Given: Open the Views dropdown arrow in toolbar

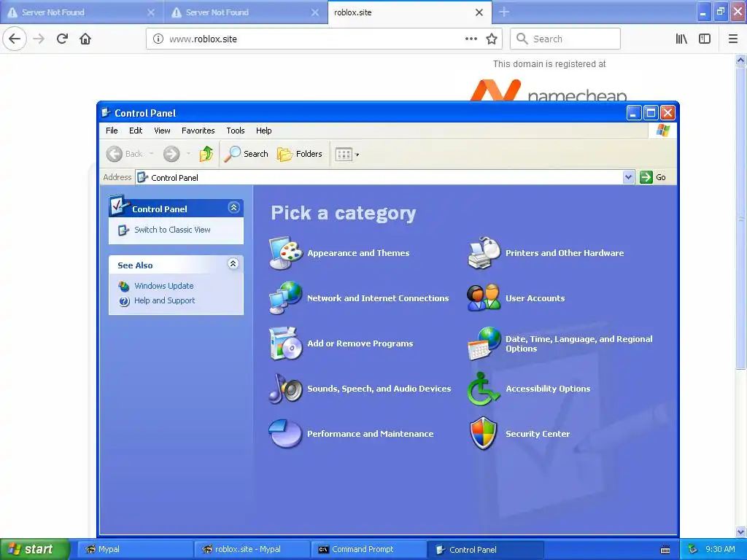Looking at the screenshot, I should click(x=357, y=155).
